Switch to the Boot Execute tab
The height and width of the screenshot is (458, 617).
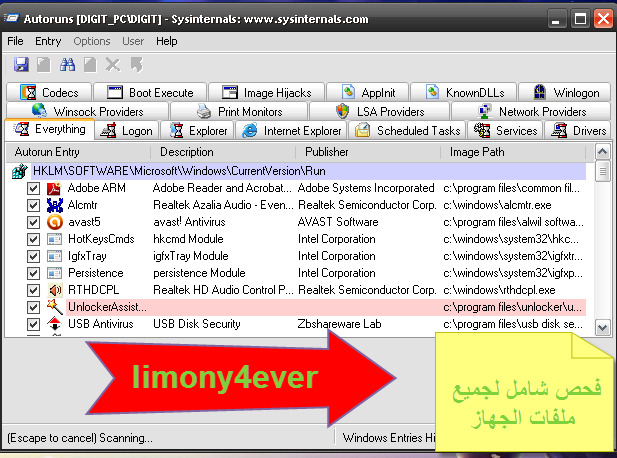150,93
